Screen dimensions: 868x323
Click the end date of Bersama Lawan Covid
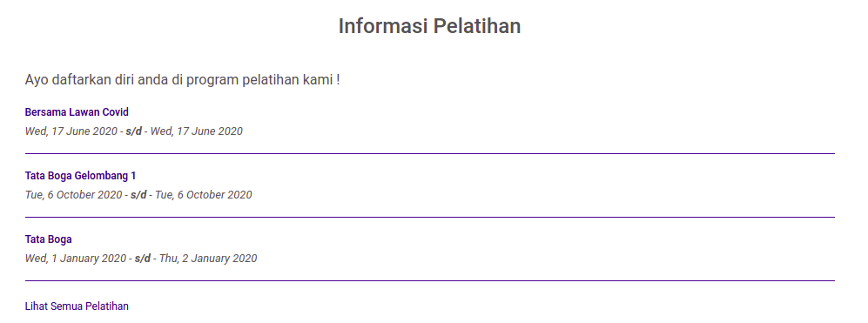[x=197, y=131]
